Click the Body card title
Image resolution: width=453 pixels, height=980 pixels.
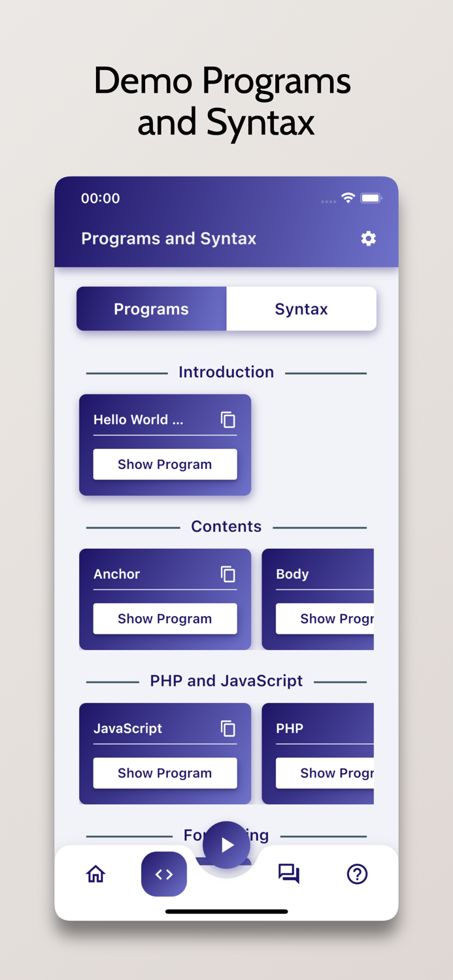292,574
